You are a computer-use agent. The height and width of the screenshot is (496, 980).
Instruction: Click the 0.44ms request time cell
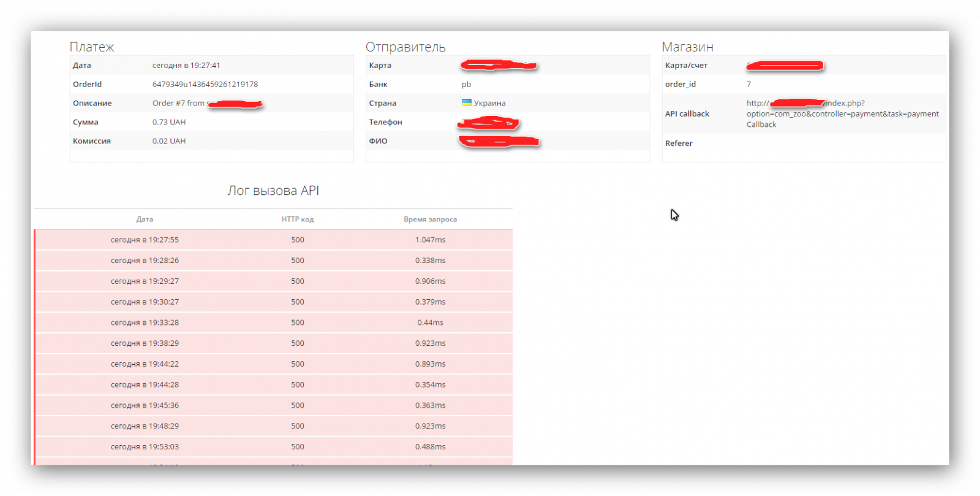pyautogui.click(x=430, y=322)
